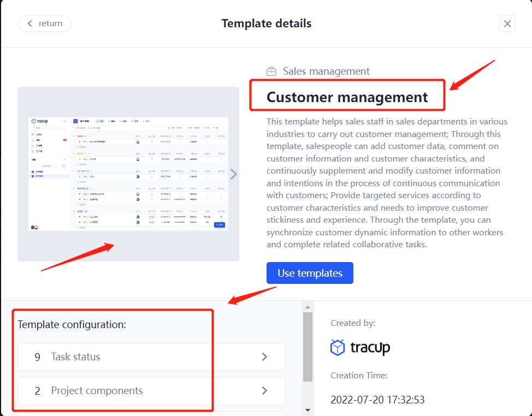This screenshot has width=532, height=416.
Task: Click the back chevron inside the return button
Action: pos(31,23)
